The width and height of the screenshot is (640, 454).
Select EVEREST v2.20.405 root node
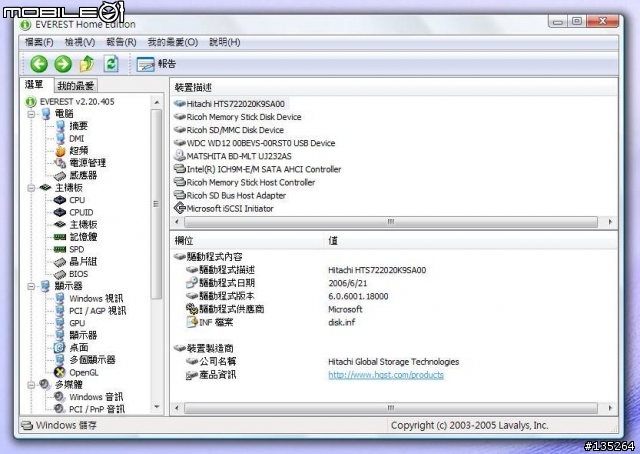(x=77, y=102)
